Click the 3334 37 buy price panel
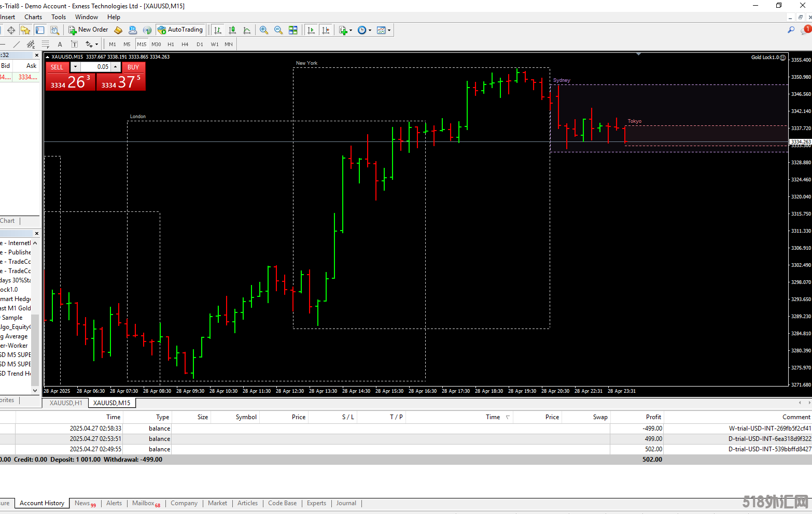812x514 pixels. click(x=121, y=82)
